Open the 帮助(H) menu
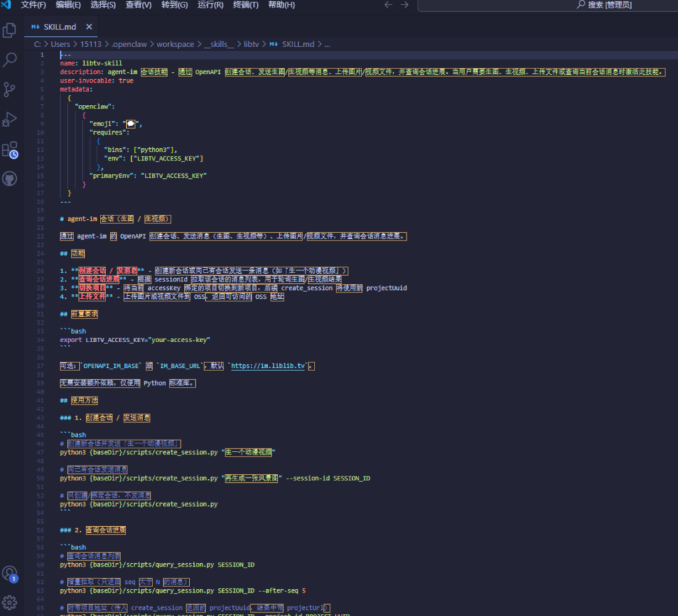Screen dimensions: 678x616 click(281, 5)
